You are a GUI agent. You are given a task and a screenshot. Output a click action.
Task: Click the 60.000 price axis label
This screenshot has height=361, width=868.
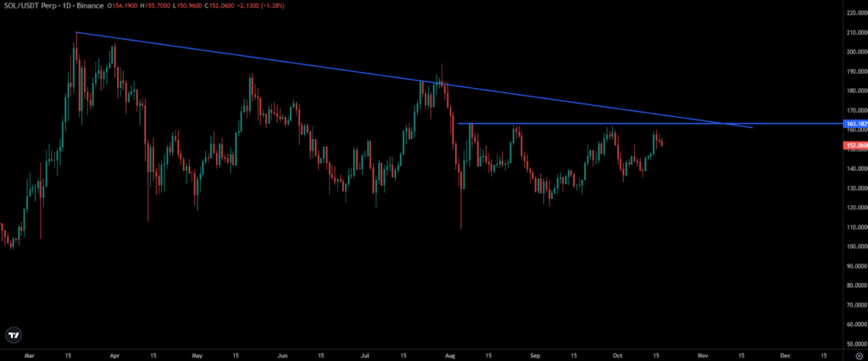(857, 325)
